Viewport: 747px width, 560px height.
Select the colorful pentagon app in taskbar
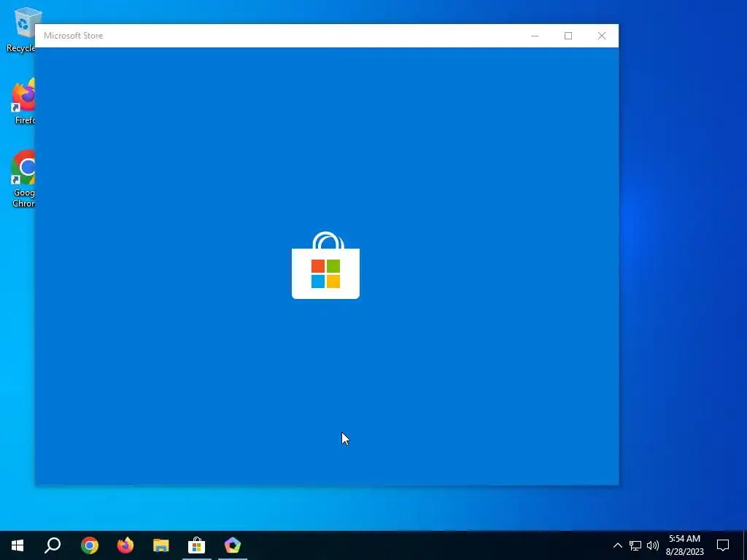pos(233,545)
